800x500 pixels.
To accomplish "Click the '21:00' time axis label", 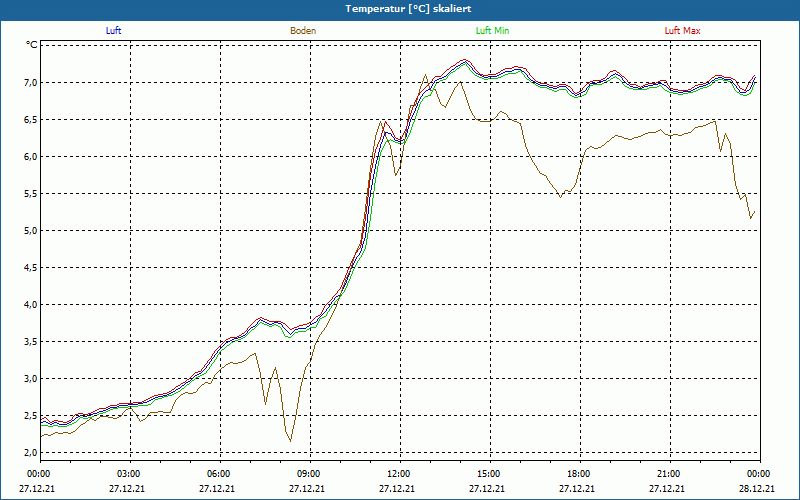I will click(x=667, y=474).
